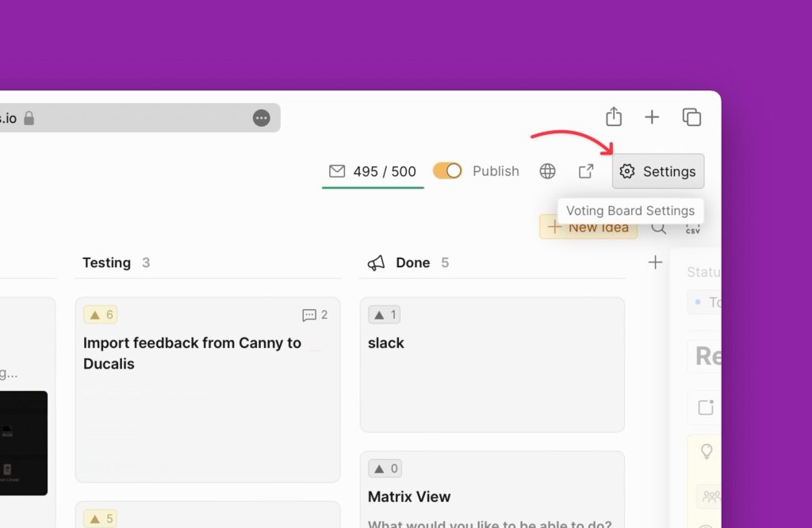This screenshot has height=528, width=812.
Task: Click the 495 / 500 email counter
Action: coord(373,171)
